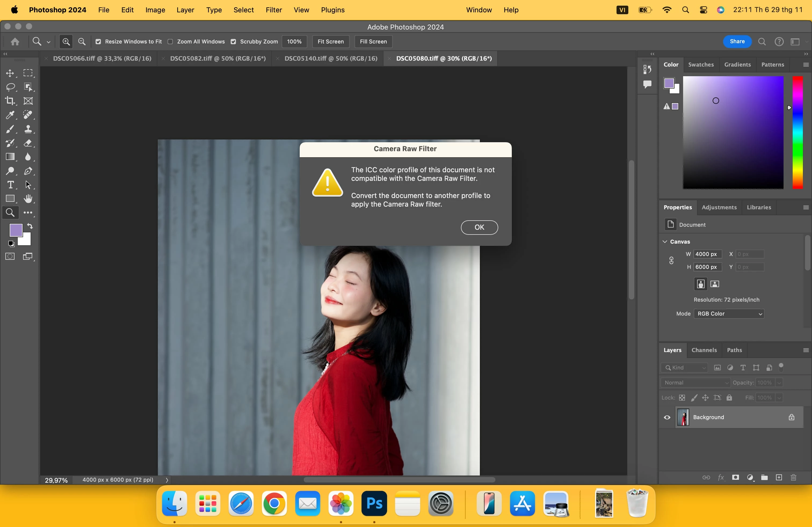Open the Filter menu
Screen dimensions: 812x527
(x=274, y=10)
